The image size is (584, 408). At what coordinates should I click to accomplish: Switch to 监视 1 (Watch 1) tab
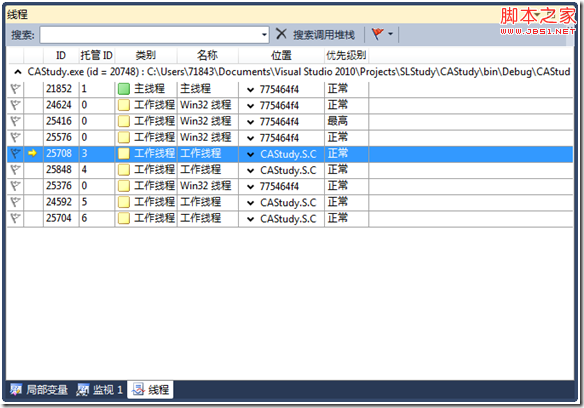99,390
